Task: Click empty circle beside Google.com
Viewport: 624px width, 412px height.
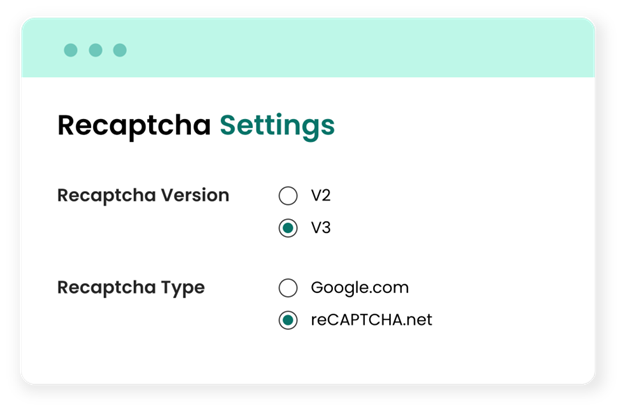Action: pyautogui.click(x=288, y=288)
